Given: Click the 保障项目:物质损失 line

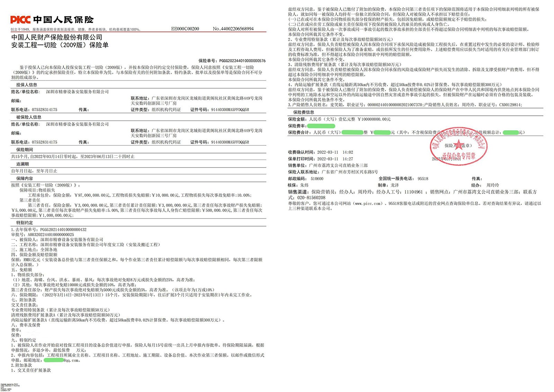Looking at the screenshot, I should click(37, 190).
